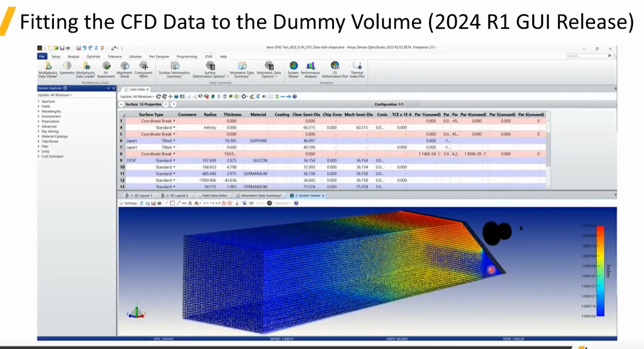Open the Volumetric Data Summary ribbon button

click(242, 70)
